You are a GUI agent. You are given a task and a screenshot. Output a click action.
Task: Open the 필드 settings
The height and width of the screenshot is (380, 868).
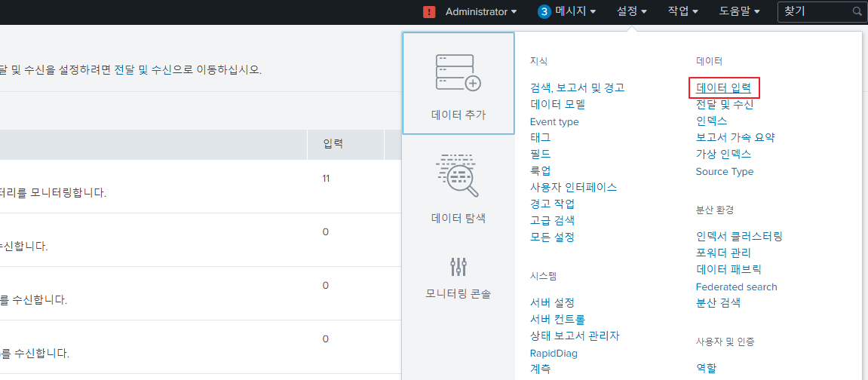click(x=540, y=154)
